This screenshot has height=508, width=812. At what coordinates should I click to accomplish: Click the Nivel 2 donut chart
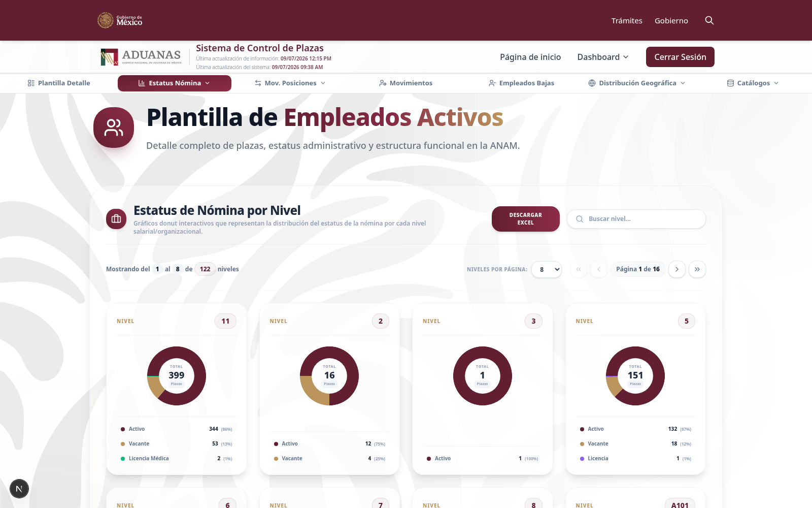(329, 376)
